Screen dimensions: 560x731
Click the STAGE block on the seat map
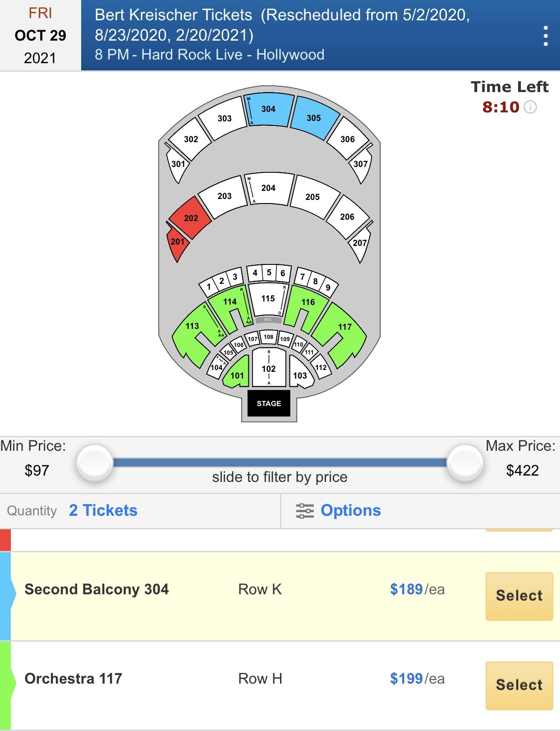point(268,403)
